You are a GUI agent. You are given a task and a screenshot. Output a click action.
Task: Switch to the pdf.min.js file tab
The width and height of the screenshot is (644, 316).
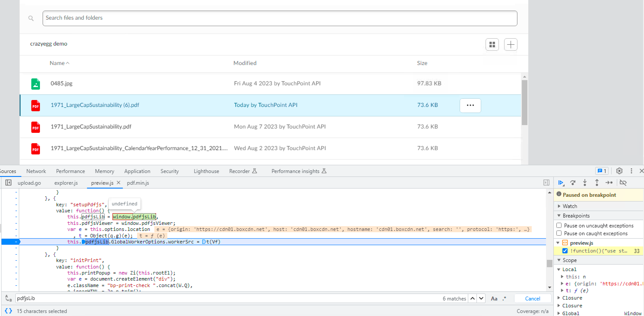click(138, 183)
